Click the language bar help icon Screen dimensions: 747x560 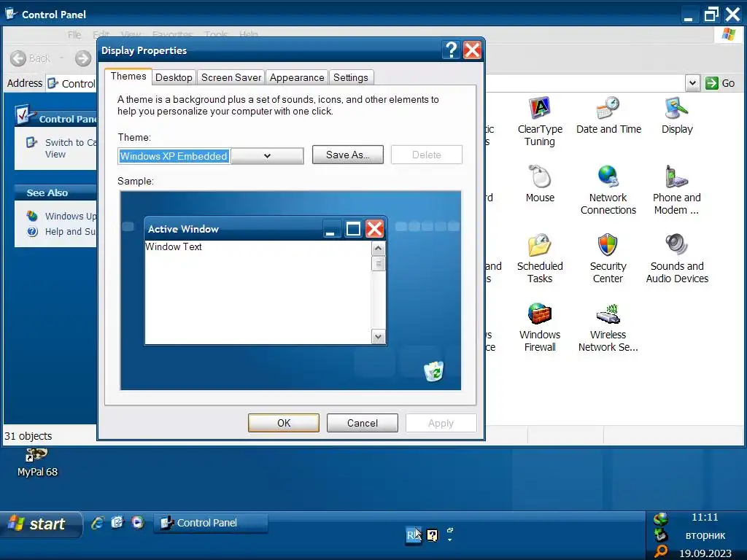coord(432,535)
